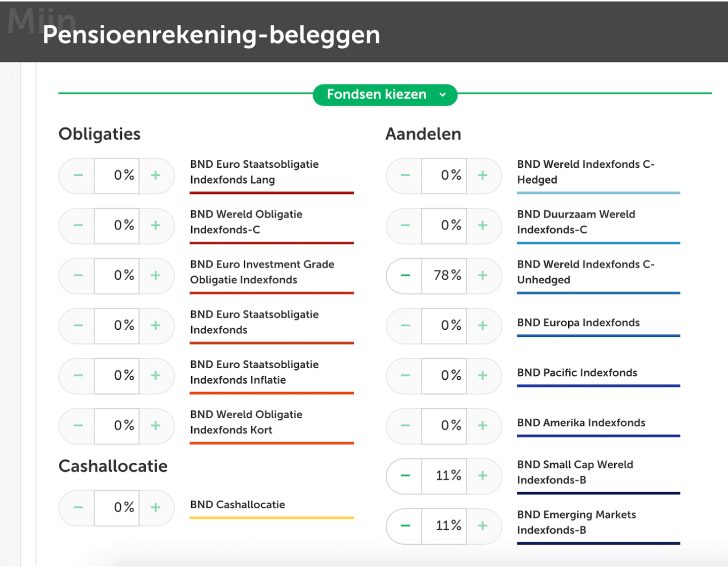Click plus for BND Small Cap Wereld Indexfonds-B
The height and width of the screenshot is (571, 728).
coord(483,475)
